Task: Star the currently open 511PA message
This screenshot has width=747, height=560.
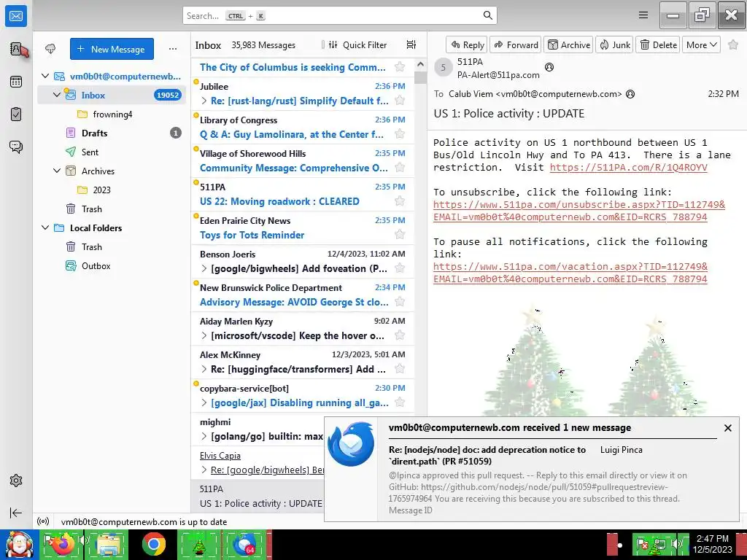Action: click(732, 44)
